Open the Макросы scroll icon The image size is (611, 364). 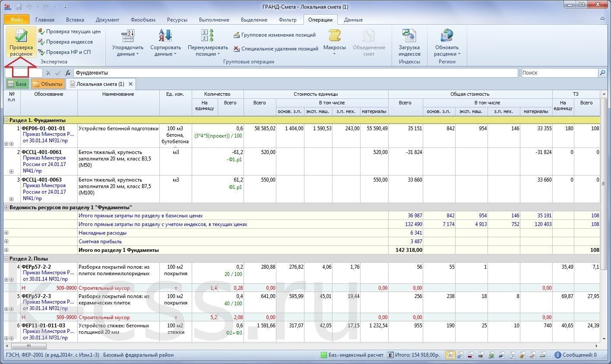(x=335, y=36)
